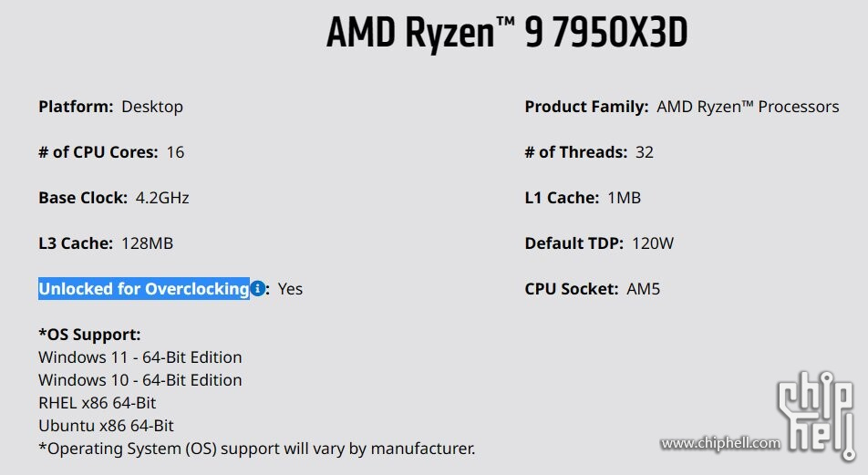Screen dimensions: 868x475
Task: Click the # of CPU Cores label
Action: coord(98,152)
